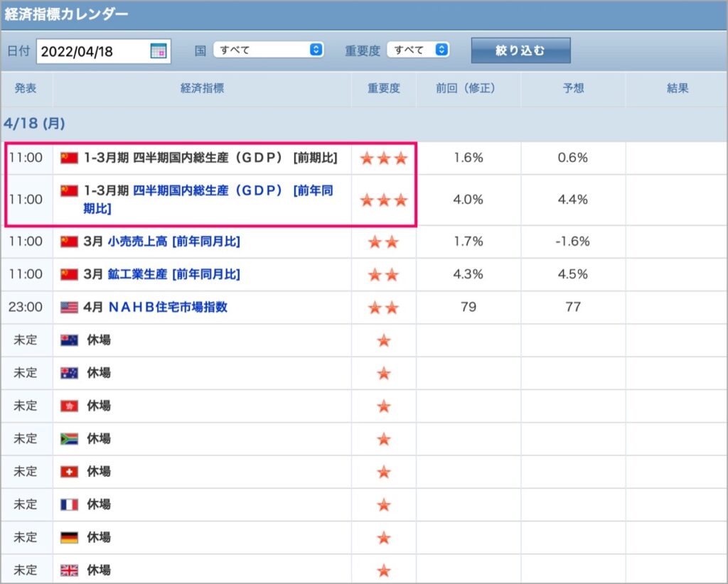Image resolution: width=728 pixels, height=584 pixels.
Task: Click the three-star rating of GDP 前期比
Action: 384,158
